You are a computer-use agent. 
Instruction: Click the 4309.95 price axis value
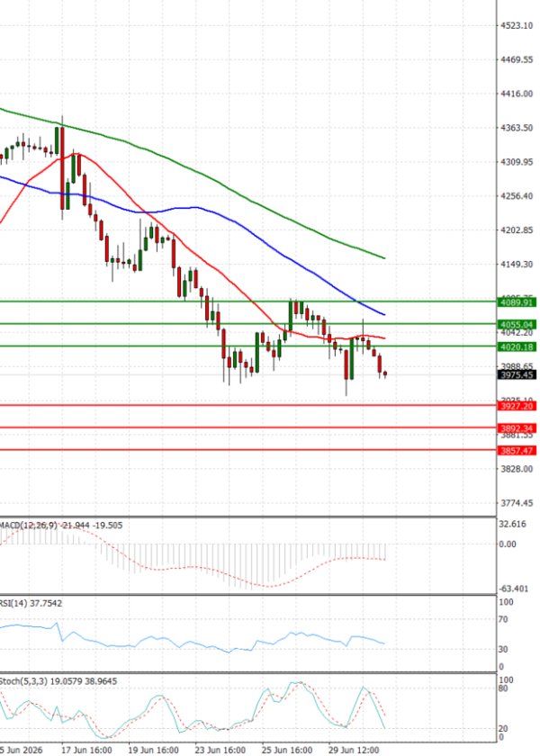point(517,162)
